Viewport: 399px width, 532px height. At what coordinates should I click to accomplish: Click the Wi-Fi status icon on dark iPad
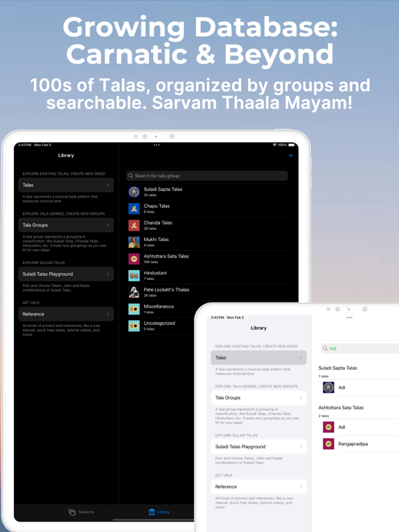click(x=274, y=145)
